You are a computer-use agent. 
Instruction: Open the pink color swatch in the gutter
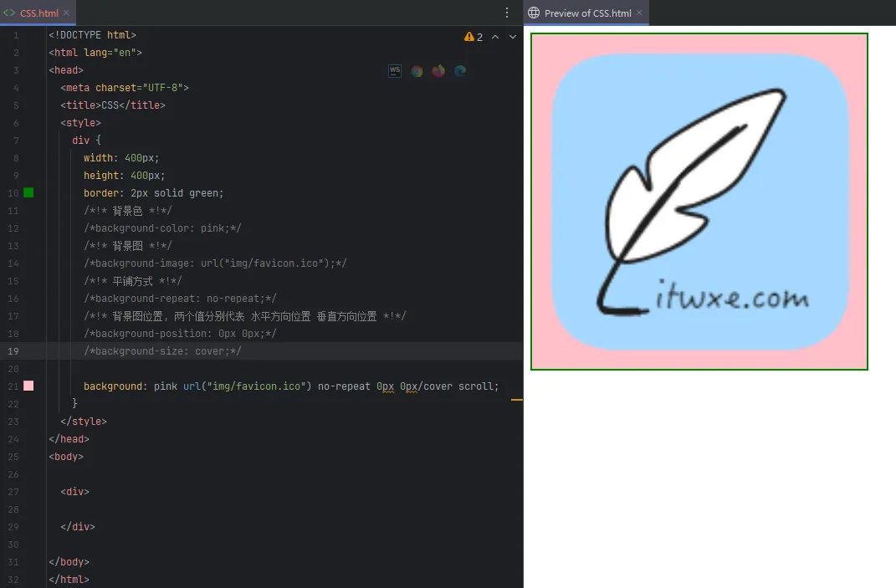pyautogui.click(x=28, y=386)
